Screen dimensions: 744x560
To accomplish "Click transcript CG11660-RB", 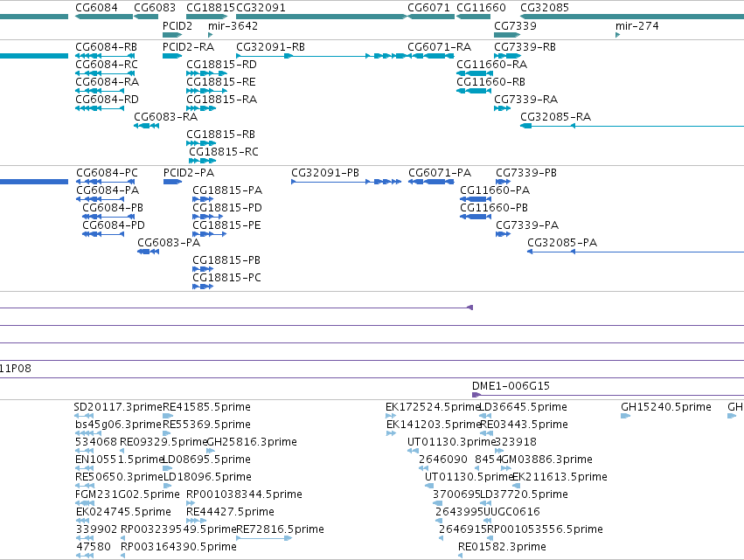I will (490, 82).
